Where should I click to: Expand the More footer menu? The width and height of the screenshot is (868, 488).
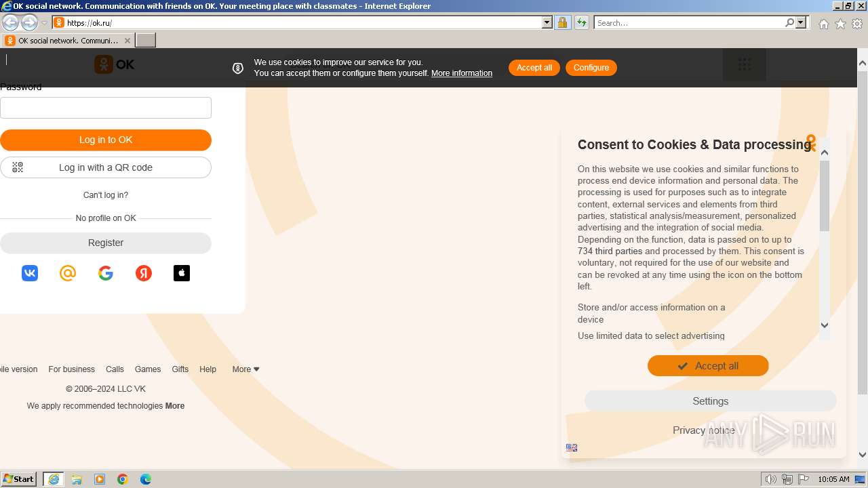(245, 369)
